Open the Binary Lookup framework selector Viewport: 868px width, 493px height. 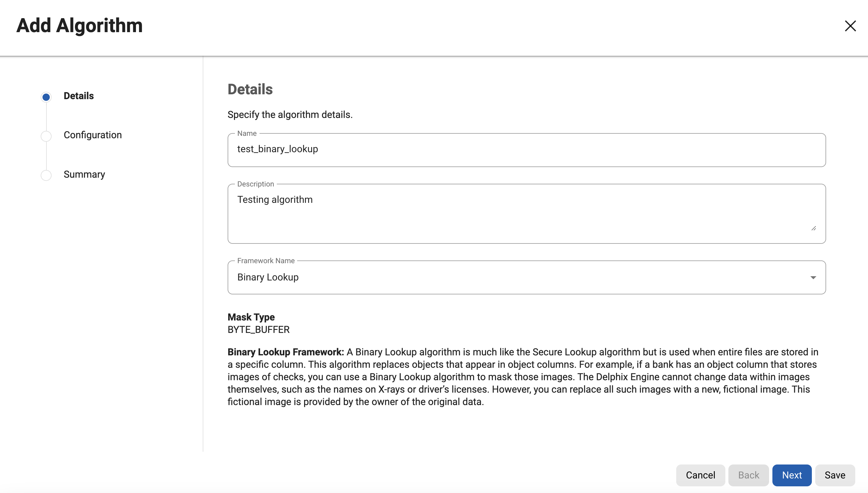pos(526,277)
